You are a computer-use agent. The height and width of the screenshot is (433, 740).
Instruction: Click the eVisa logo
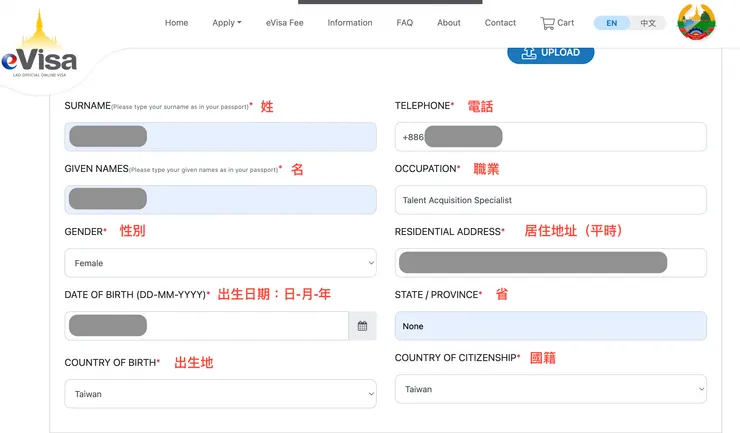[x=39, y=45]
